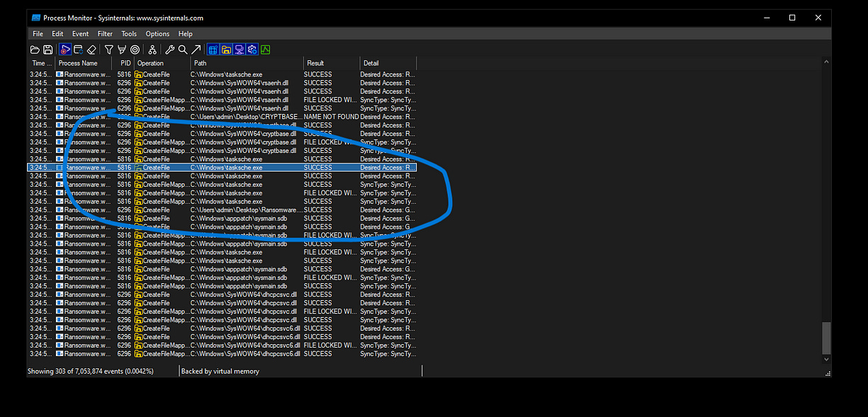Toggle Show Process and Thread Activity
868x417 pixels.
coord(252,50)
